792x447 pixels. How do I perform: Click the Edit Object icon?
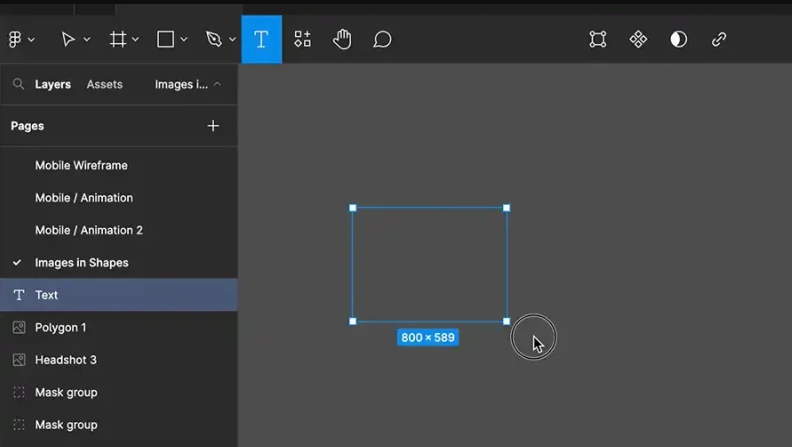pos(598,39)
